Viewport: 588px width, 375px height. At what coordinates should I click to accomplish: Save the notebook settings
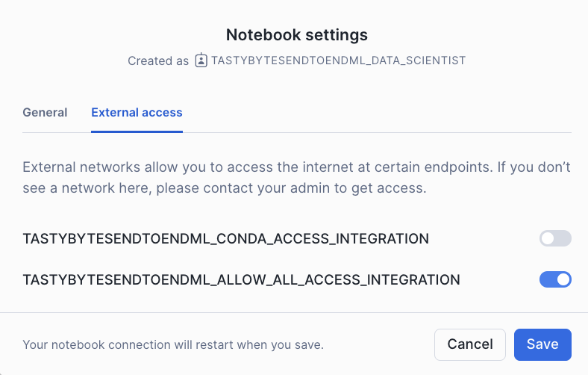542,344
